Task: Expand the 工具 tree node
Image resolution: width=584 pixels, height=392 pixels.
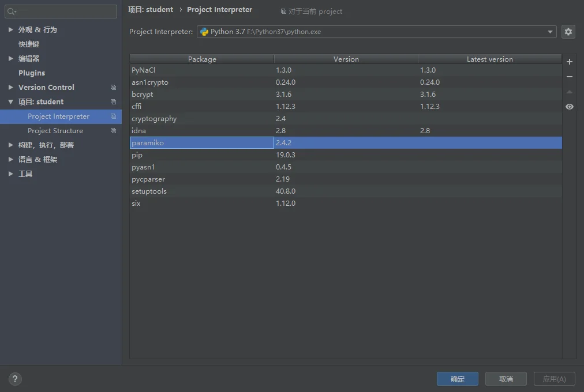Action: click(x=11, y=174)
